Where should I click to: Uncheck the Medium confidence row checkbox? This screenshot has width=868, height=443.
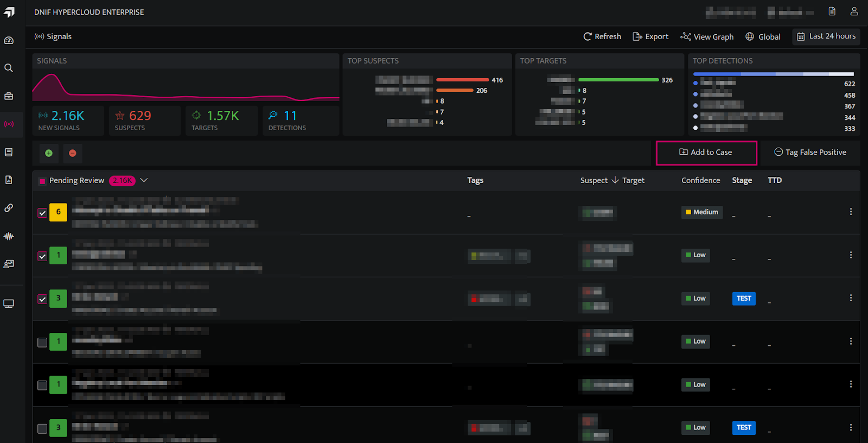[42, 213]
